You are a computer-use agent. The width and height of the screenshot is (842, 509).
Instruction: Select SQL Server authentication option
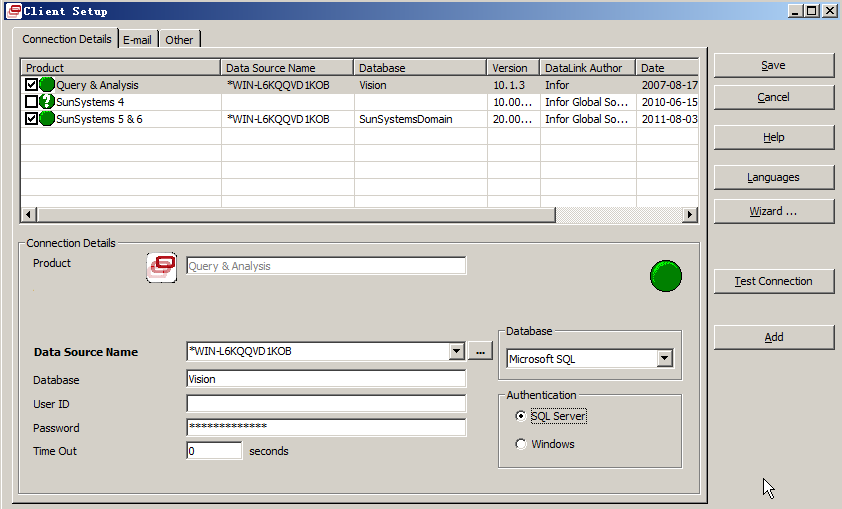coord(521,416)
